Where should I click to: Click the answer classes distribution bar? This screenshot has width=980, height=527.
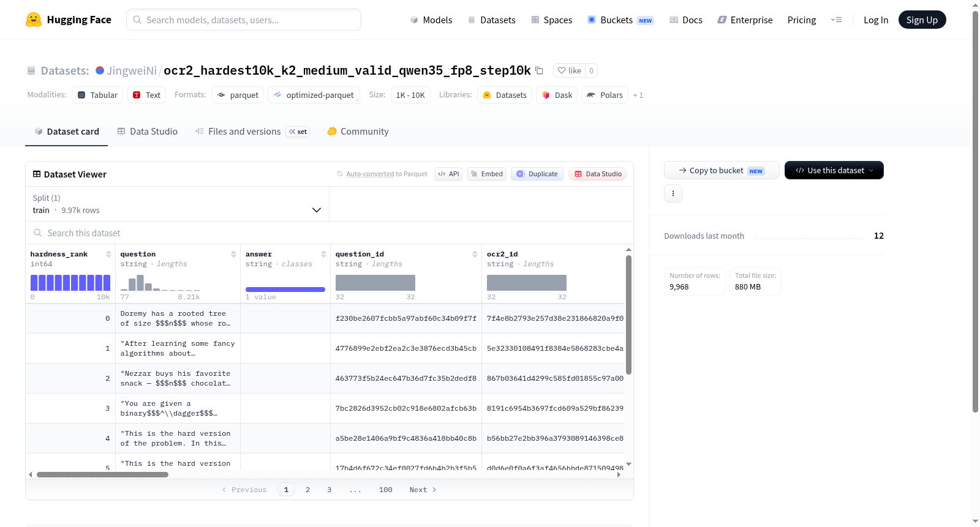coord(285,290)
